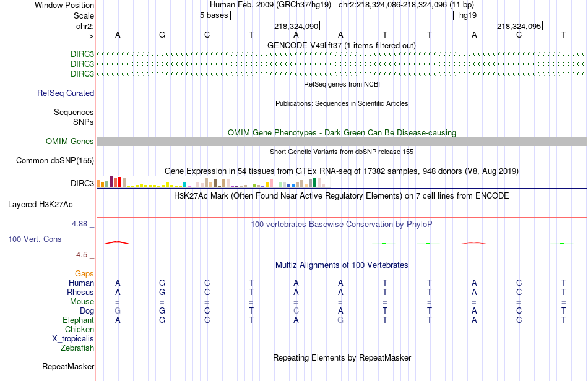Click the DIRC3 GTEx expression label
Screen dimensions: 588x381
(x=82, y=183)
